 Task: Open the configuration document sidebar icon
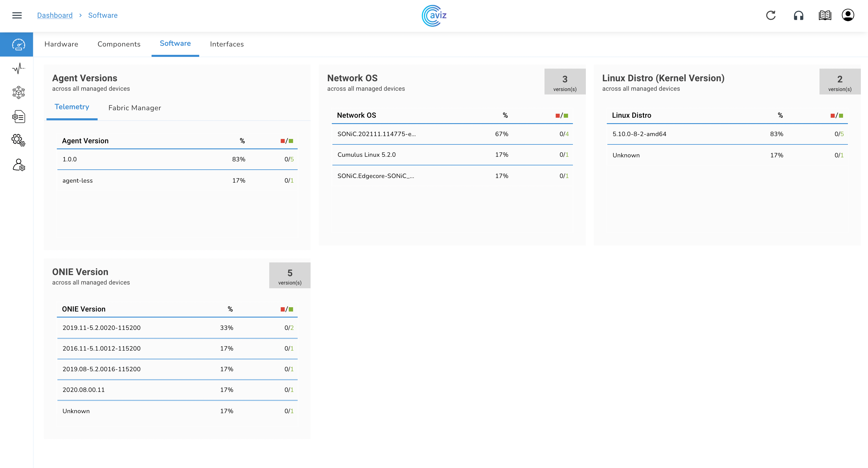click(19, 117)
